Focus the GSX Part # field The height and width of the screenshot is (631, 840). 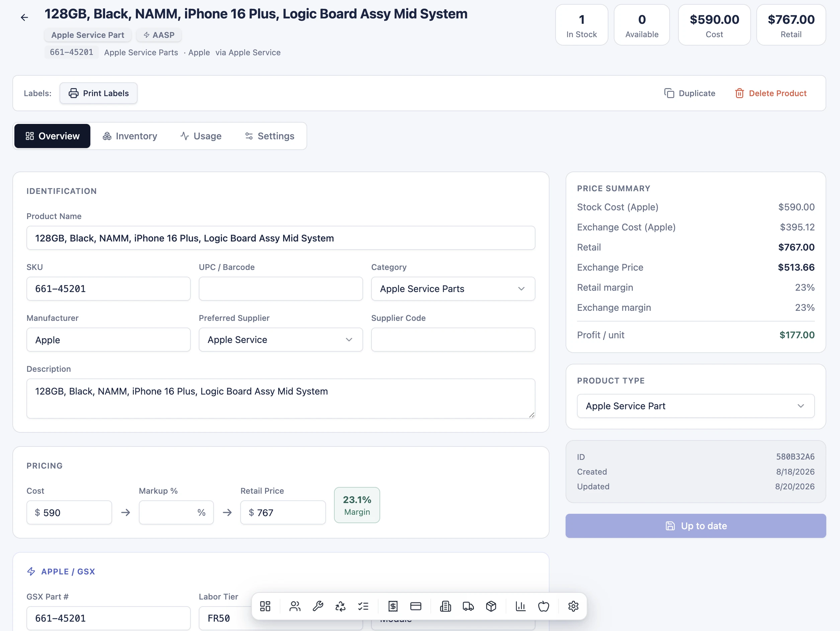tap(108, 618)
